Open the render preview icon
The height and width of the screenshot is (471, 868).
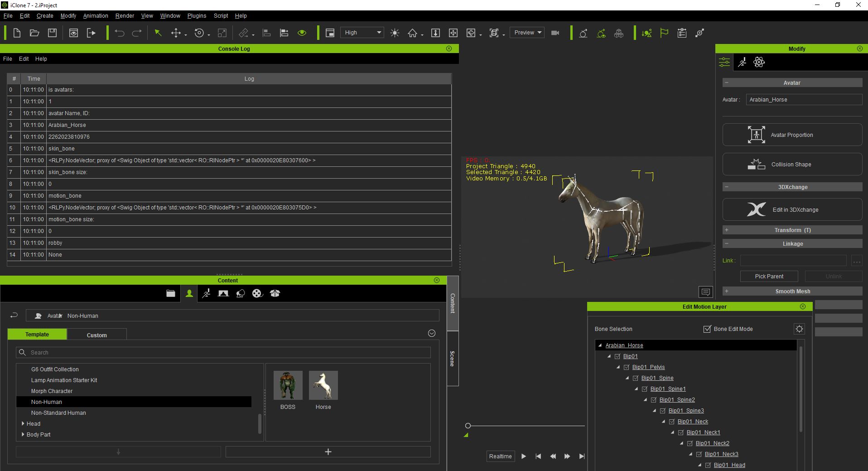pyautogui.click(x=73, y=33)
